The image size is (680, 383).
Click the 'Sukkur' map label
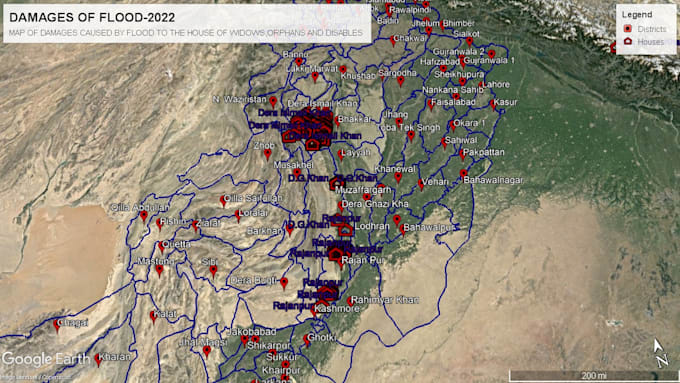282,357
